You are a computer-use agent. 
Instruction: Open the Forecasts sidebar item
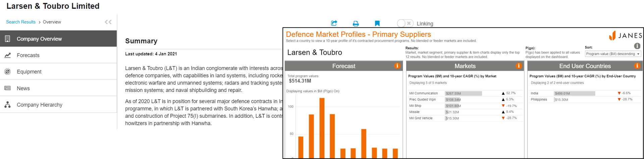pos(58,55)
